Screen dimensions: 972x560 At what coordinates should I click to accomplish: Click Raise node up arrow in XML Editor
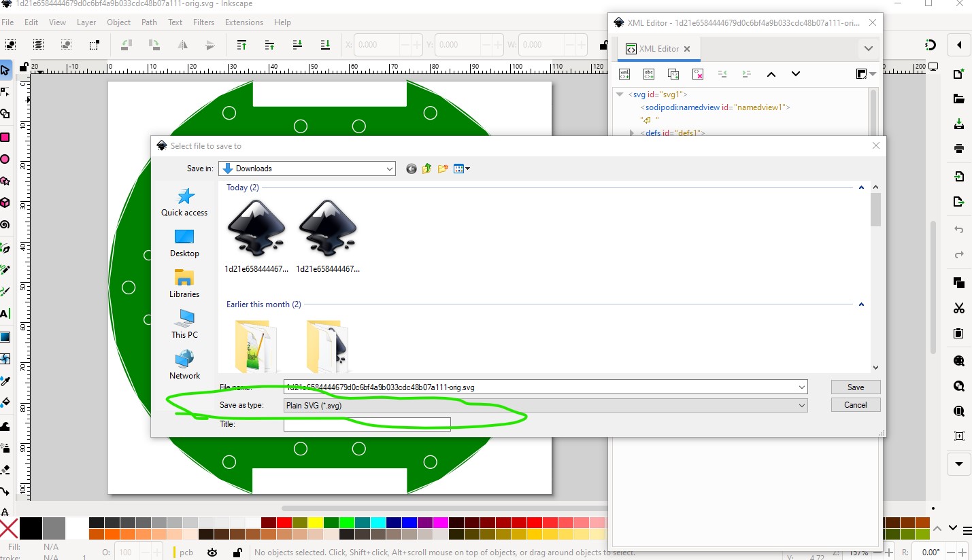771,74
